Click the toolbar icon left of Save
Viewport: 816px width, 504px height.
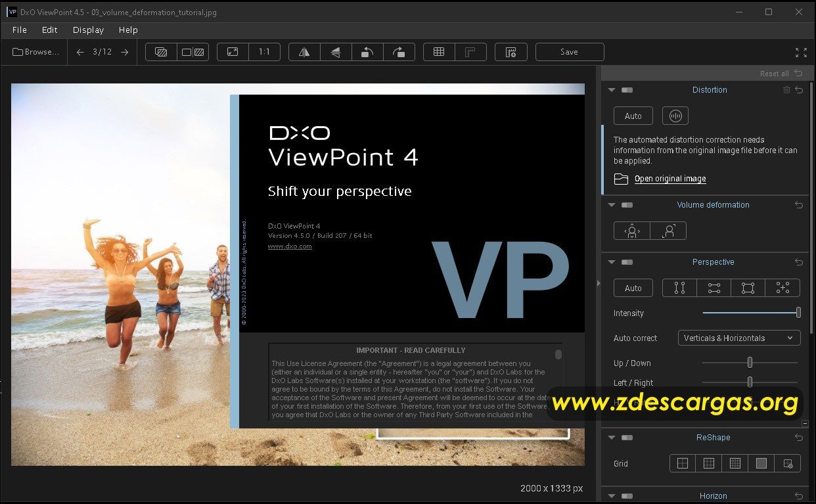tap(510, 52)
